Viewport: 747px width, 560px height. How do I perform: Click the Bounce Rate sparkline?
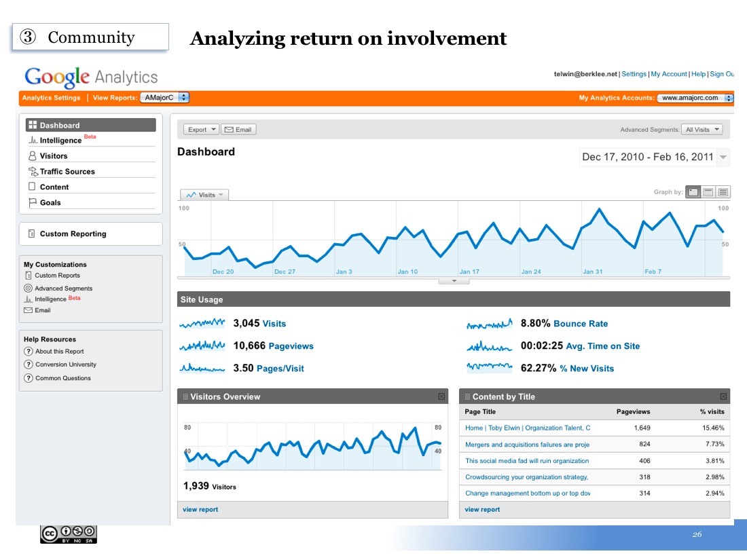point(490,324)
